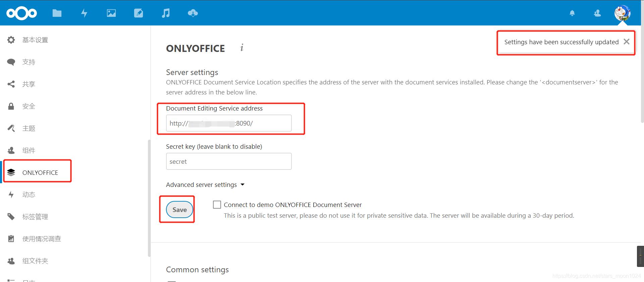The height and width of the screenshot is (282, 644).
Task: Enable Connect to demo ONLYOFFICE Document Server
Action: [x=217, y=205]
